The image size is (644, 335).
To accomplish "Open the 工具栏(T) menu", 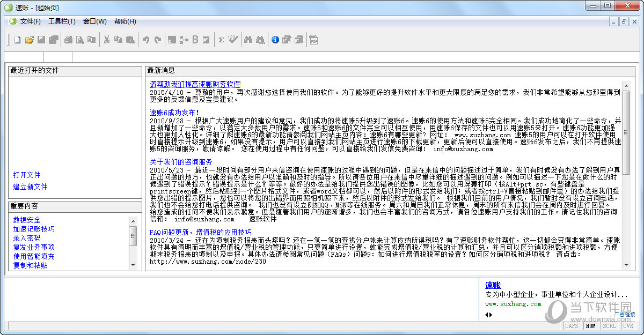I will (62, 21).
